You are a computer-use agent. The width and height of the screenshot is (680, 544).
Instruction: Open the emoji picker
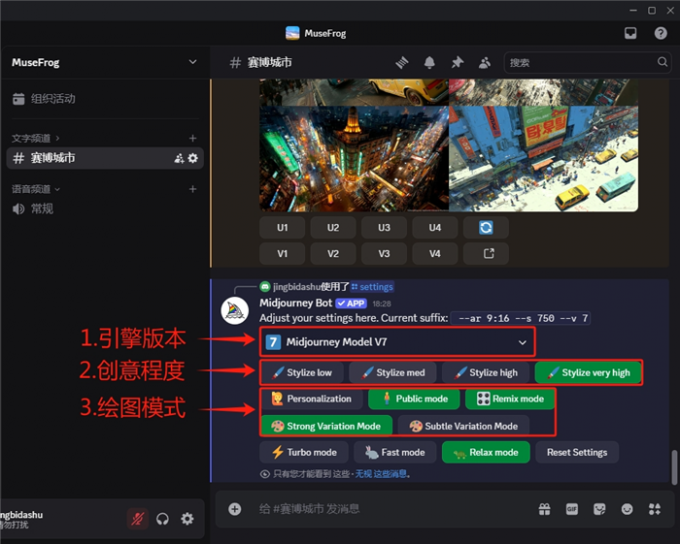pos(627,509)
